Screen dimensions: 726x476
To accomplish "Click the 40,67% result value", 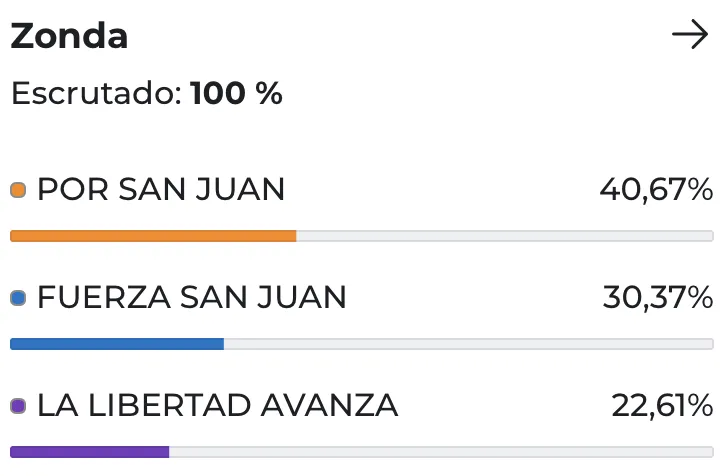I will [x=656, y=189].
